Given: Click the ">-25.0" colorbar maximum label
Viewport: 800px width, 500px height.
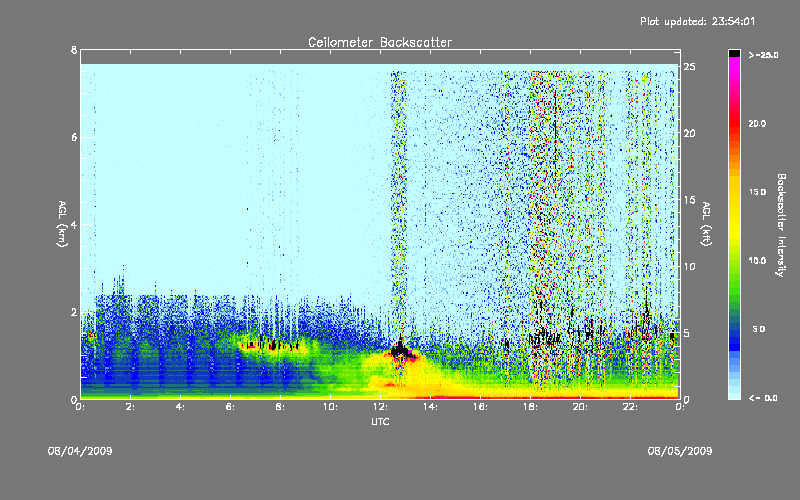Looking at the screenshot, I should [763, 55].
